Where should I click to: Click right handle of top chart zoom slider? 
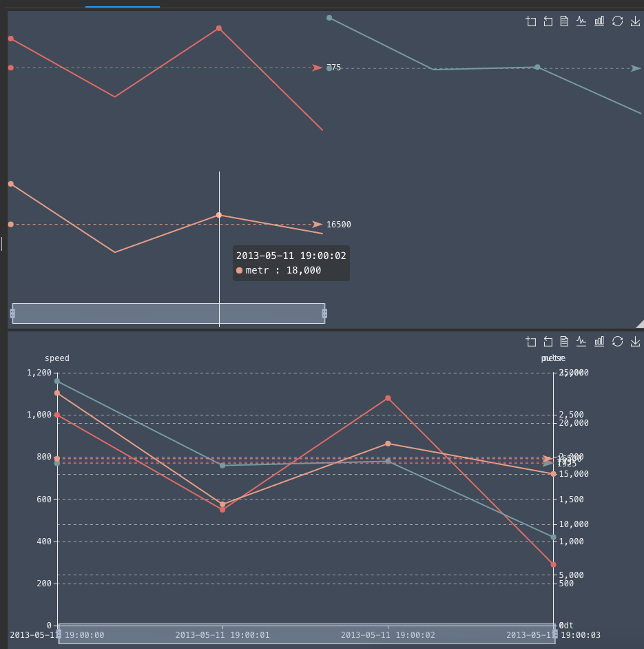coord(324,313)
